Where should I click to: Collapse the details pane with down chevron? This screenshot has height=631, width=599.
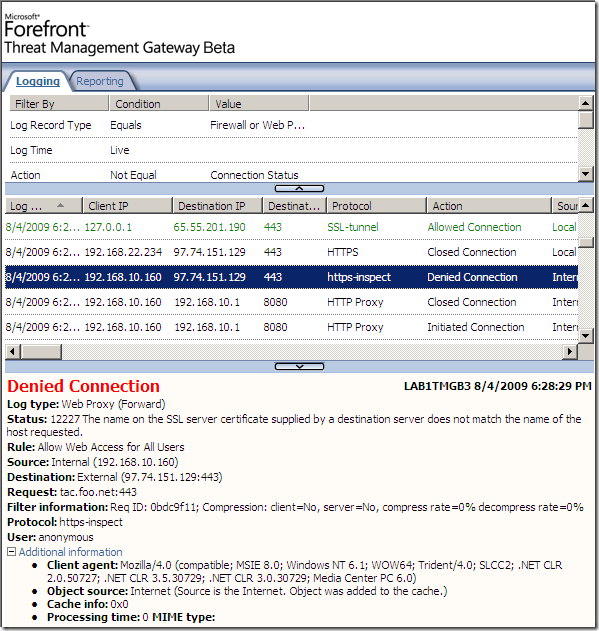click(299, 367)
